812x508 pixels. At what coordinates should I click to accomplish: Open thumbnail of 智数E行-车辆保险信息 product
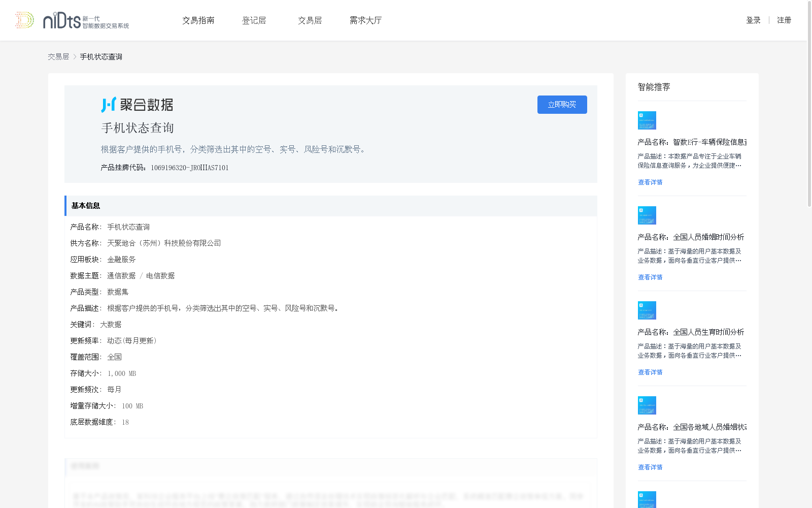point(647,120)
